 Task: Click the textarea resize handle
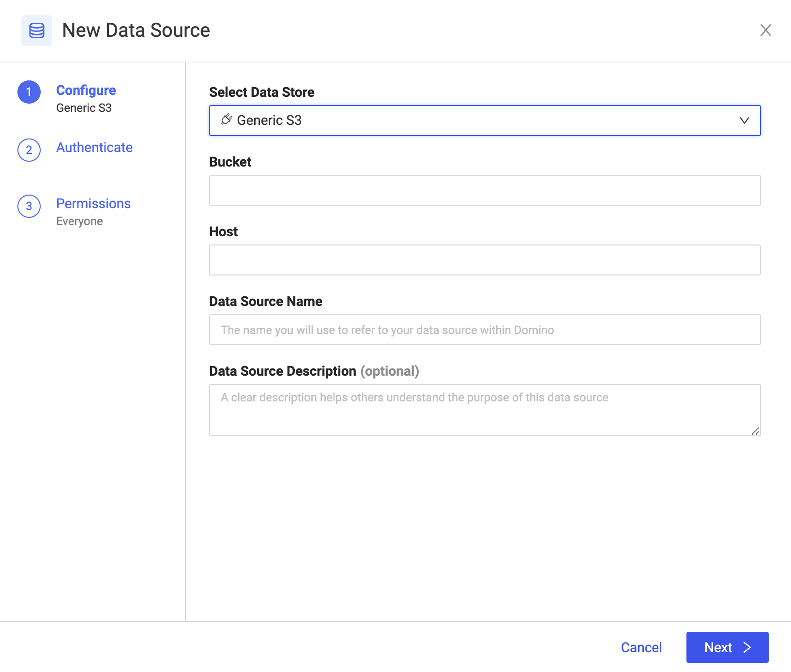[756, 431]
